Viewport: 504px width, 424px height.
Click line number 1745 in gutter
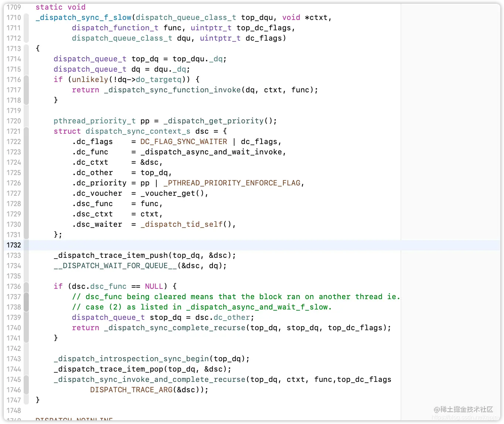(x=14, y=379)
